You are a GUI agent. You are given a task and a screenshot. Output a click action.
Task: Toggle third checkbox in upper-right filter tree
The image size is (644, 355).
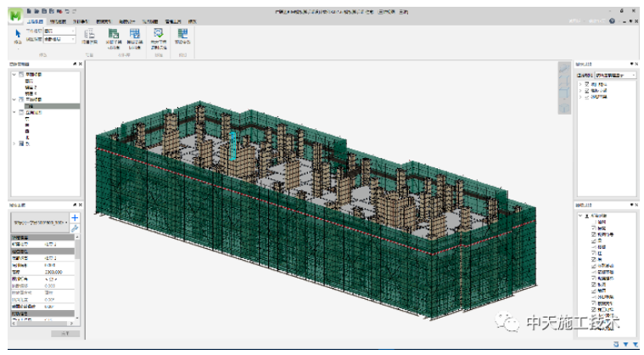(x=587, y=97)
